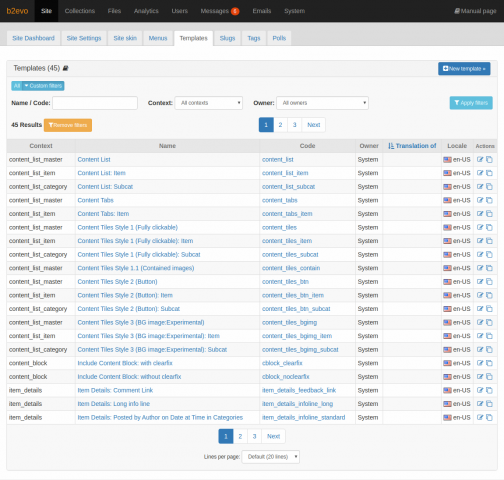This screenshot has height=480, width=504.
Task: Open the Users menu
Action: pyautogui.click(x=180, y=11)
